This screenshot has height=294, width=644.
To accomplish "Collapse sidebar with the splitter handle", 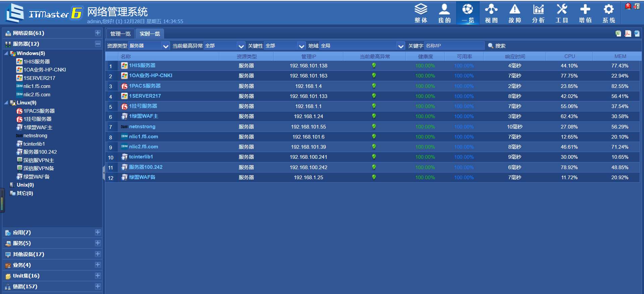I will (x=104, y=173).
